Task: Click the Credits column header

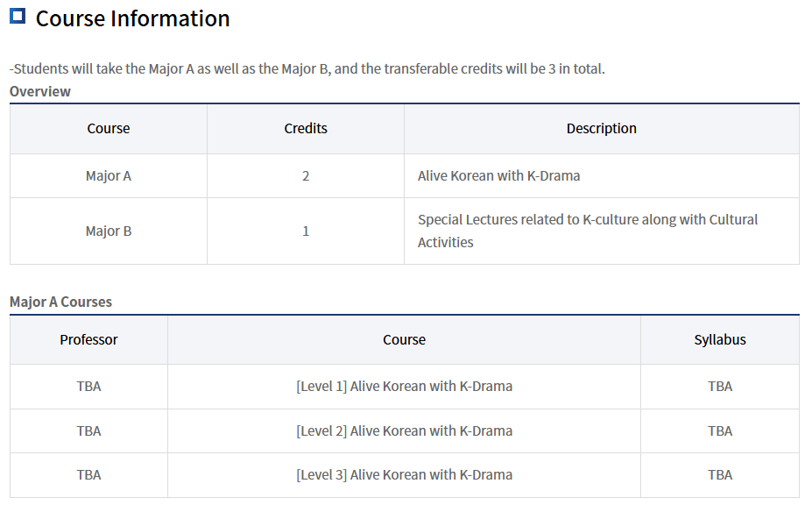Action: point(306,128)
